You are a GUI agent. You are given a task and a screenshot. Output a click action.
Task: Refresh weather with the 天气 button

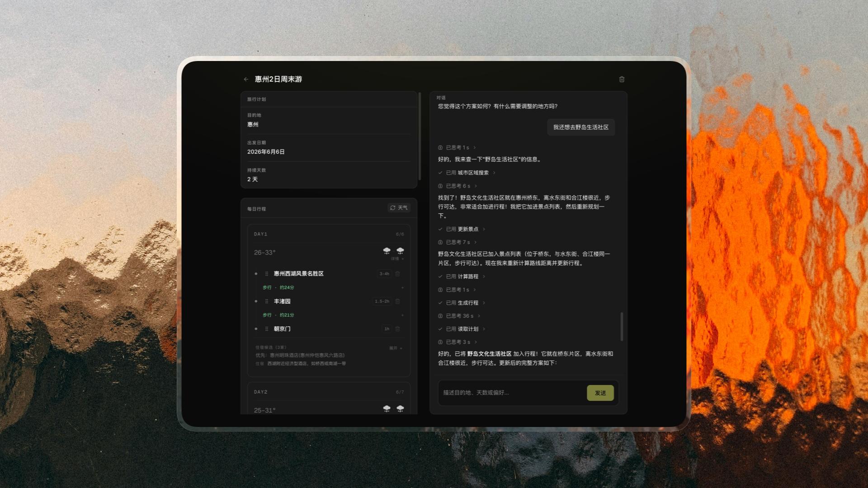pos(399,208)
